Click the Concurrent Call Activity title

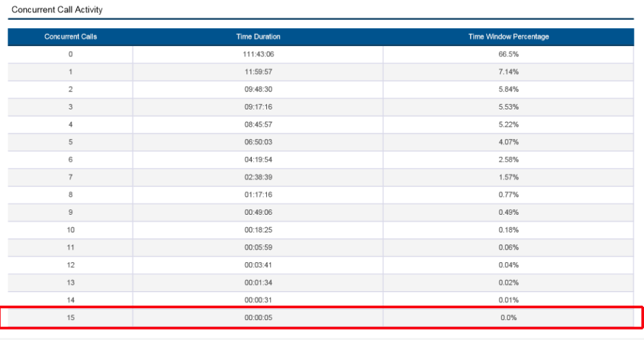pyautogui.click(x=57, y=10)
